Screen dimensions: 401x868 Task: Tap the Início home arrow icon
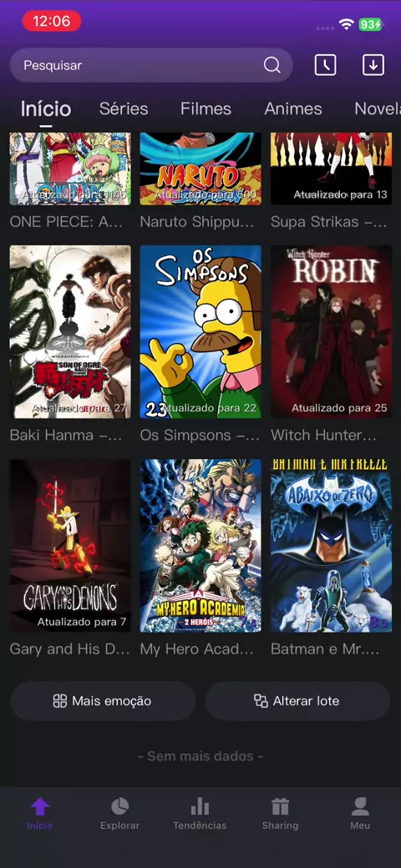click(40, 806)
